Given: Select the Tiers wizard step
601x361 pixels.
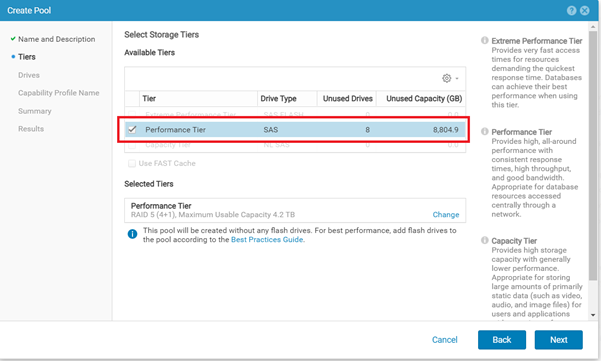Looking at the screenshot, I should click(x=27, y=57).
